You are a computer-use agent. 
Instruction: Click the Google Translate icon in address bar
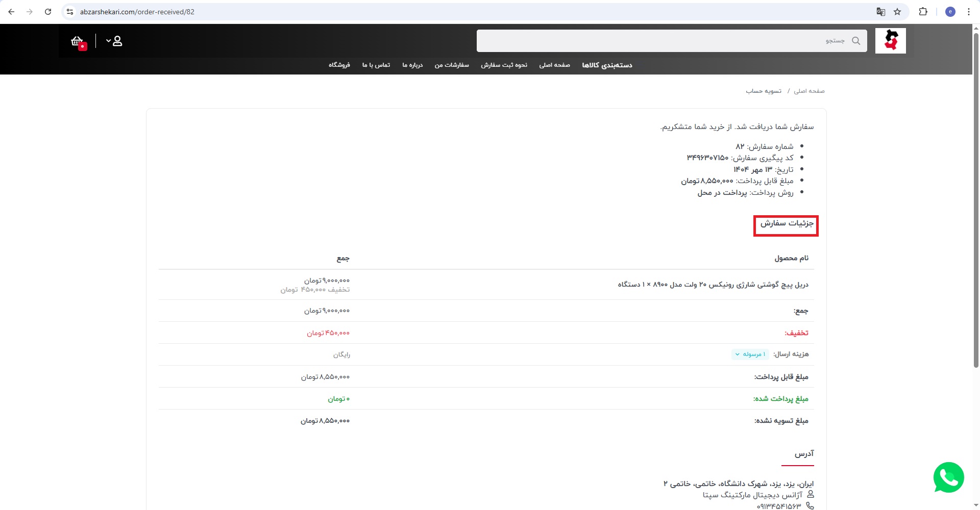click(x=880, y=12)
